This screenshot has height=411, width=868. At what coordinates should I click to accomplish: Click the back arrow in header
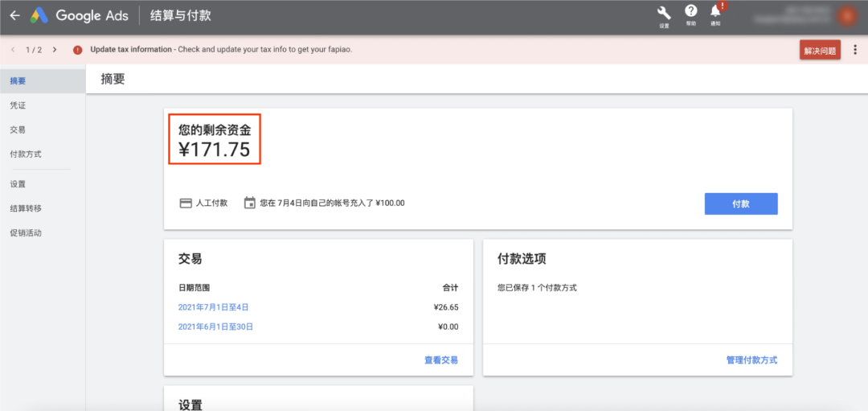point(15,16)
